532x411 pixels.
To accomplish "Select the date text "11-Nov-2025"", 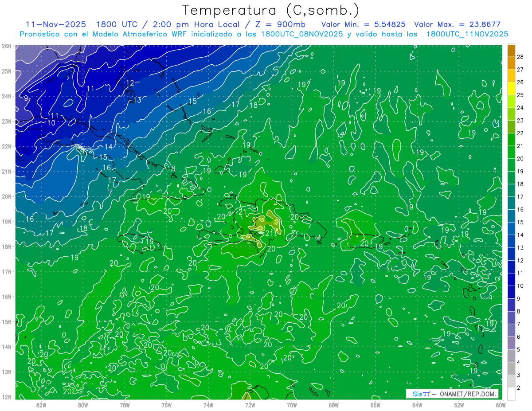I will click(56, 24).
